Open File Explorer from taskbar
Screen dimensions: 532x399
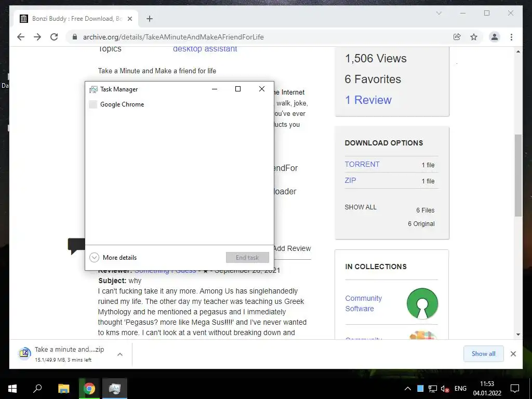point(63,389)
